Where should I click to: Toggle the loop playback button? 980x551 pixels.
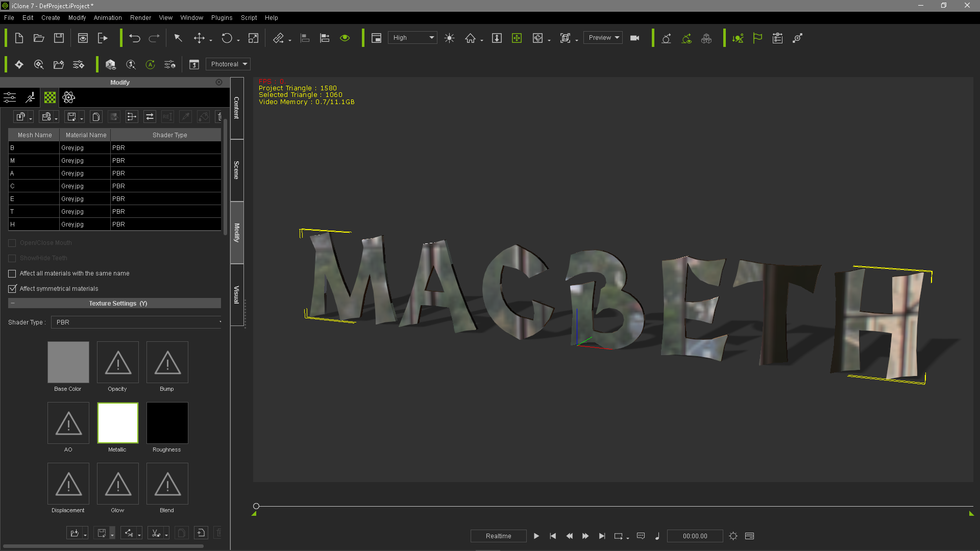tap(618, 536)
